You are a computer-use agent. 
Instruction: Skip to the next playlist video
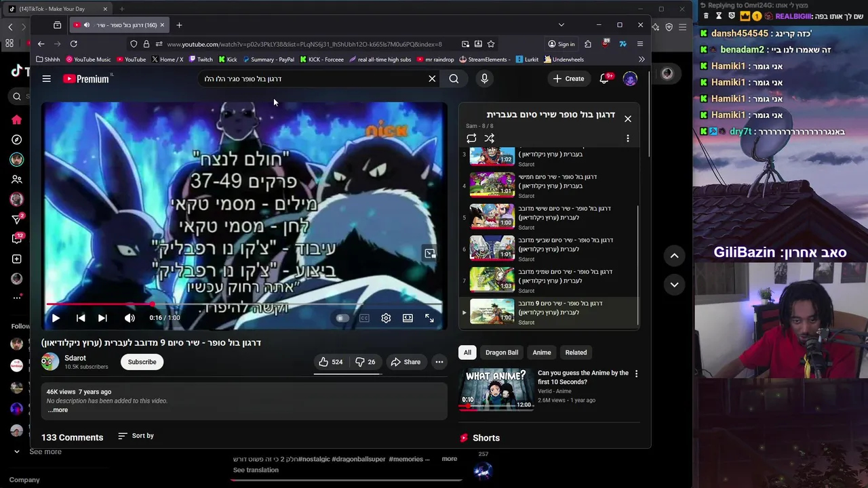click(102, 318)
